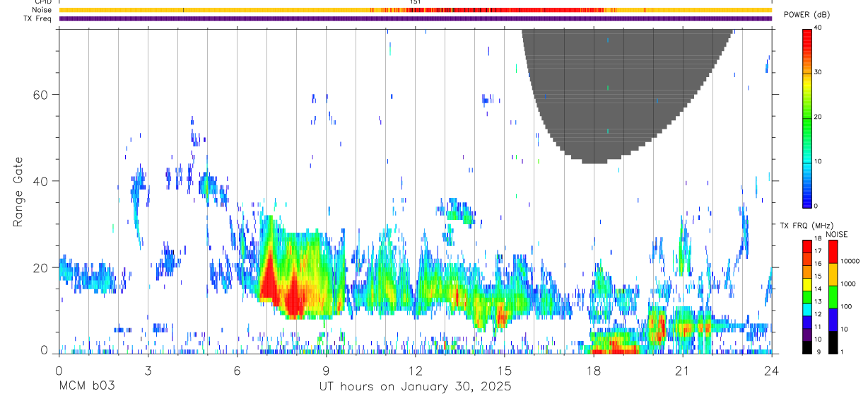Click the x-axis tick label '9'
The width and height of the screenshot is (868, 401).
(326, 371)
